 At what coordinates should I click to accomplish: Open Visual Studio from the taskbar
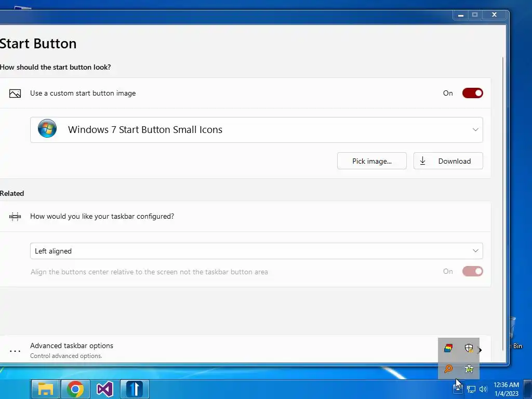tap(105, 389)
